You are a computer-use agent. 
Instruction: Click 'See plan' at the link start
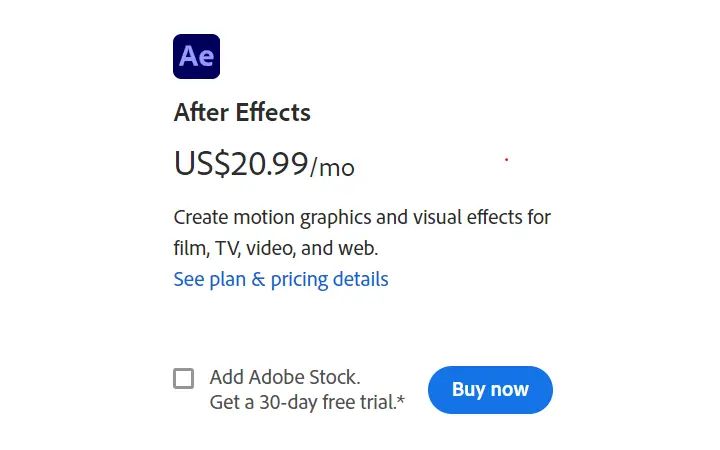tap(209, 280)
